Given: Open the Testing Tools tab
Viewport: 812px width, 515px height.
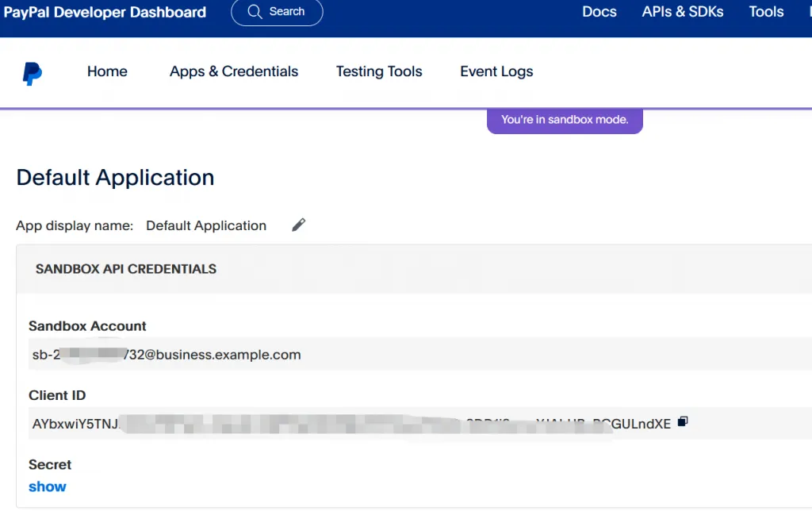Looking at the screenshot, I should (379, 71).
